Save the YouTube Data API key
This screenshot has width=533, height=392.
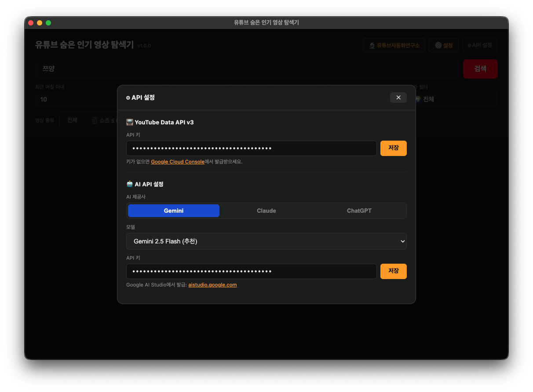[x=393, y=148]
